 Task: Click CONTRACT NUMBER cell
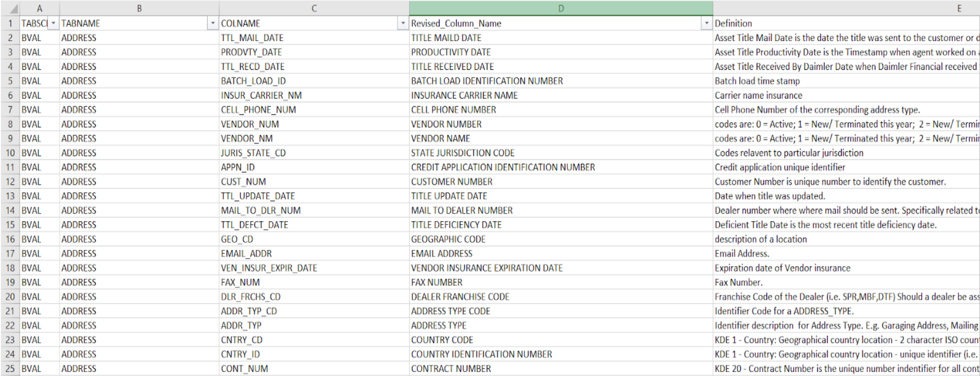coord(561,369)
